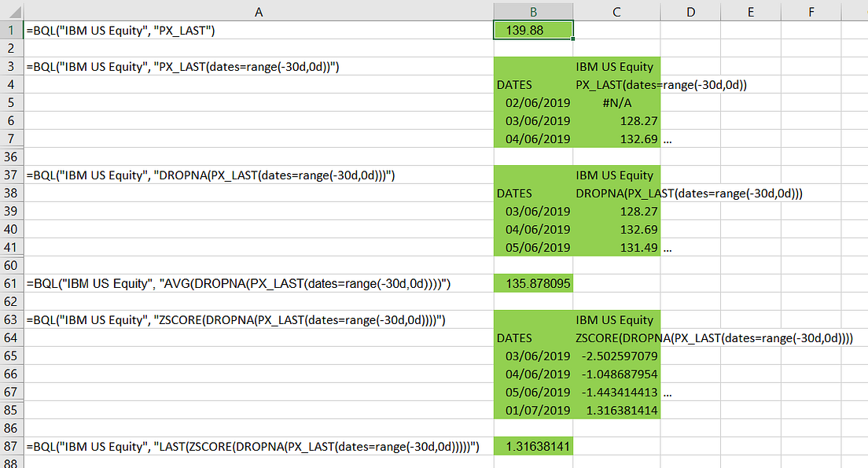Screen dimensions: 868x468
Task: Select row 1 header
Action: tap(9, 29)
